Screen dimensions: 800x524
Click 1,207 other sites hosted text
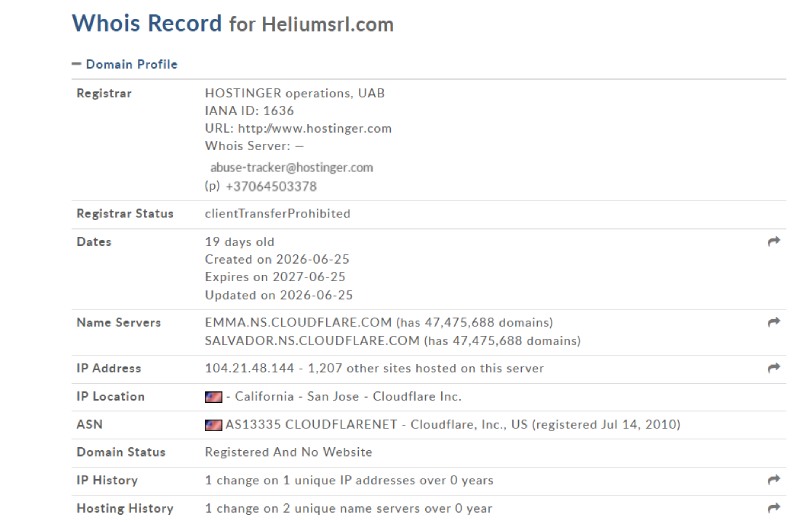(x=426, y=368)
